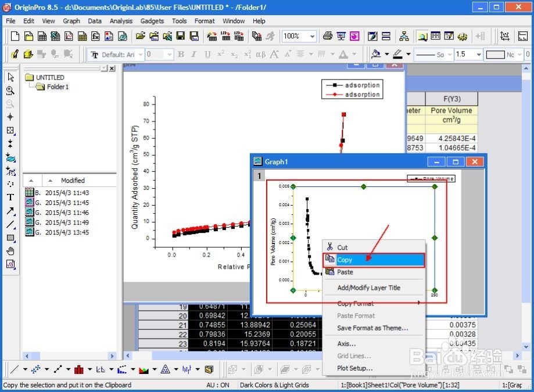
Task: Click the Template Library icon in bottom toolbar
Action: [x=209, y=369]
